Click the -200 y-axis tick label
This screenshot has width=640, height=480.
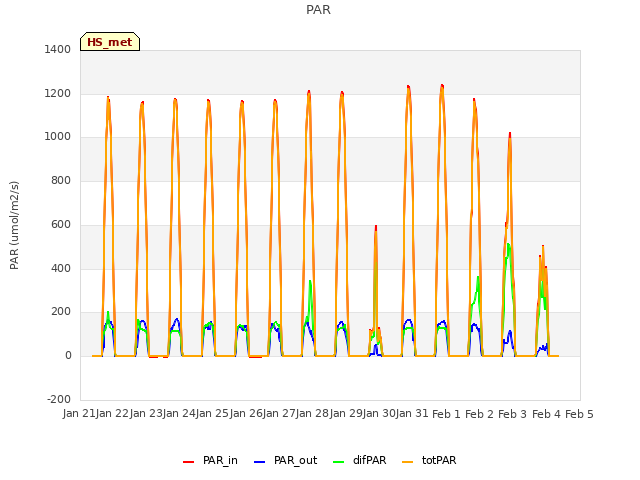59,399
